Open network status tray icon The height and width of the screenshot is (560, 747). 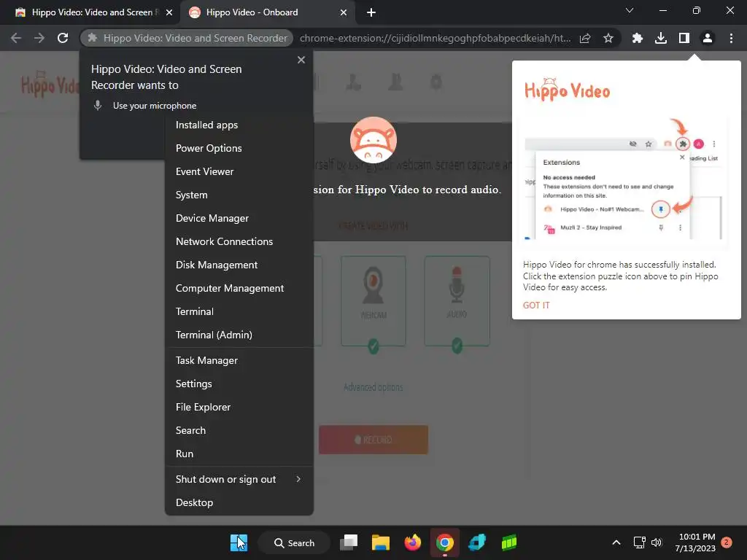click(x=639, y=542)
